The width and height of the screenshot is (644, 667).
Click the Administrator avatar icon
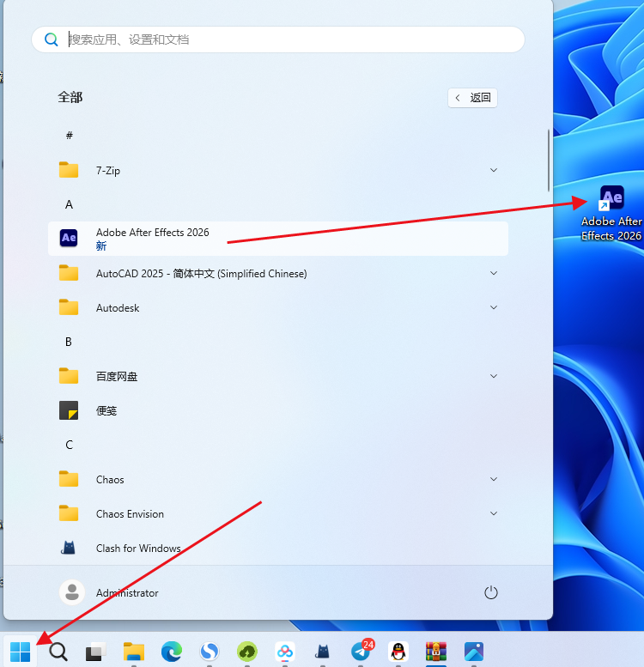pyautogui.click(x=72, y=592)
